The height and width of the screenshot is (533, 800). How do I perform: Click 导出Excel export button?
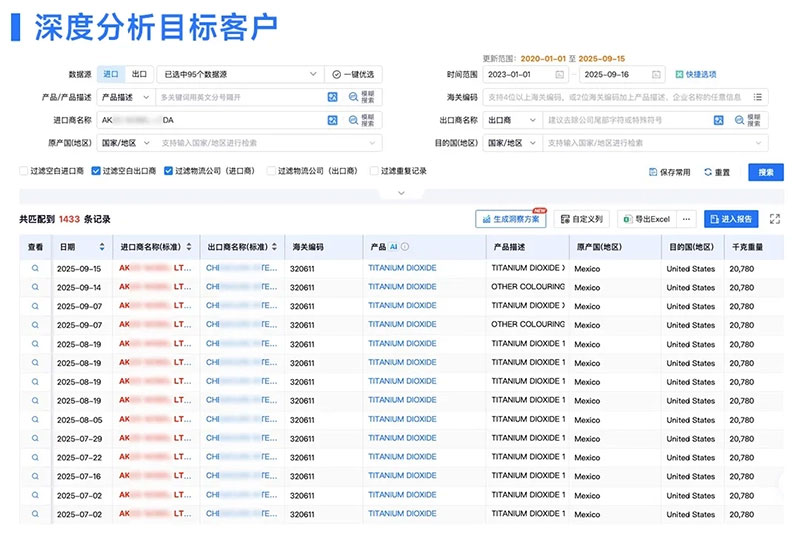[647, 219]
